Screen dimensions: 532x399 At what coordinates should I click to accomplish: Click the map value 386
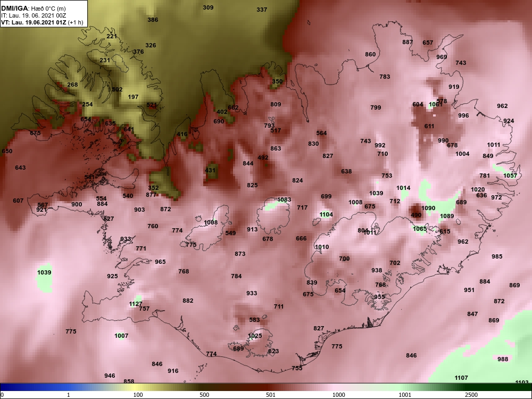[153, 20]
